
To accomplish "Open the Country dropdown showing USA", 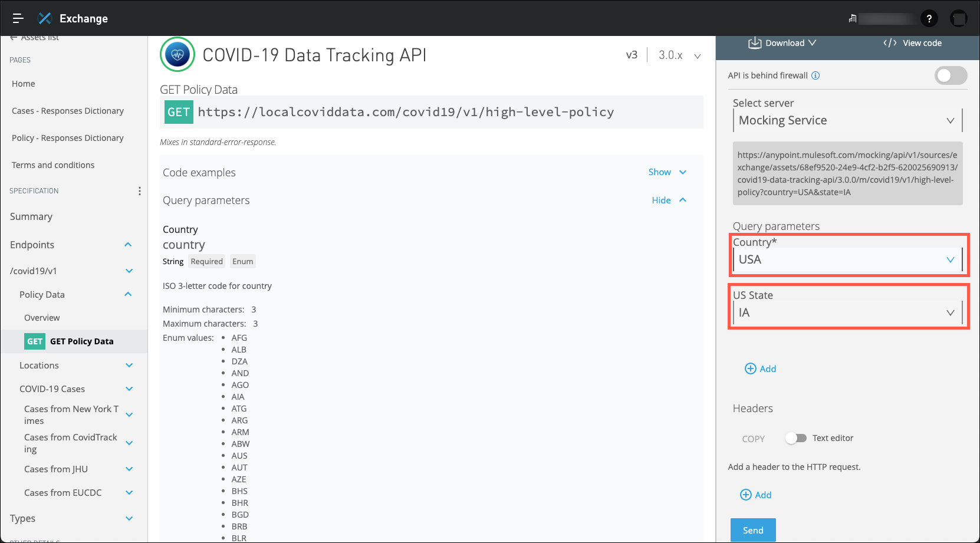I will coord(847,259).
